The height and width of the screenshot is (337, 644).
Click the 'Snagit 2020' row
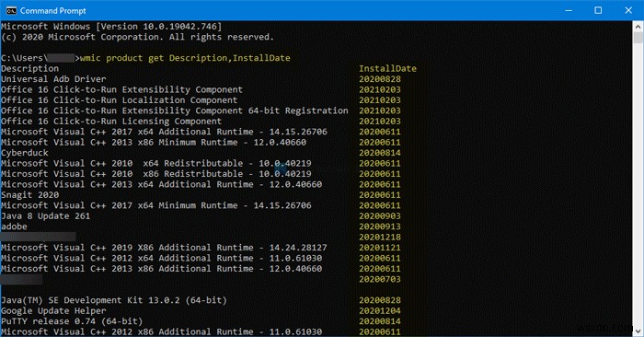tap(30, 195)
